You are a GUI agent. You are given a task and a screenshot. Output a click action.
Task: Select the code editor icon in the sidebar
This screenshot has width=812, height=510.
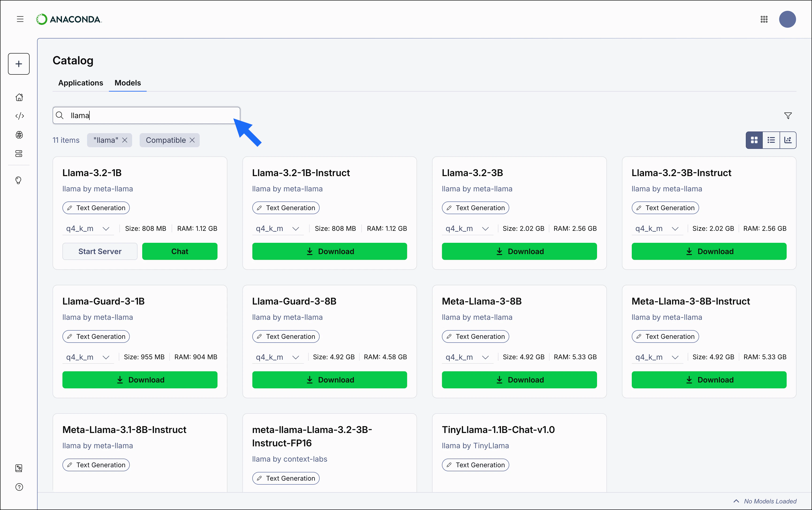pyautogui.click(x=19, y=116)
